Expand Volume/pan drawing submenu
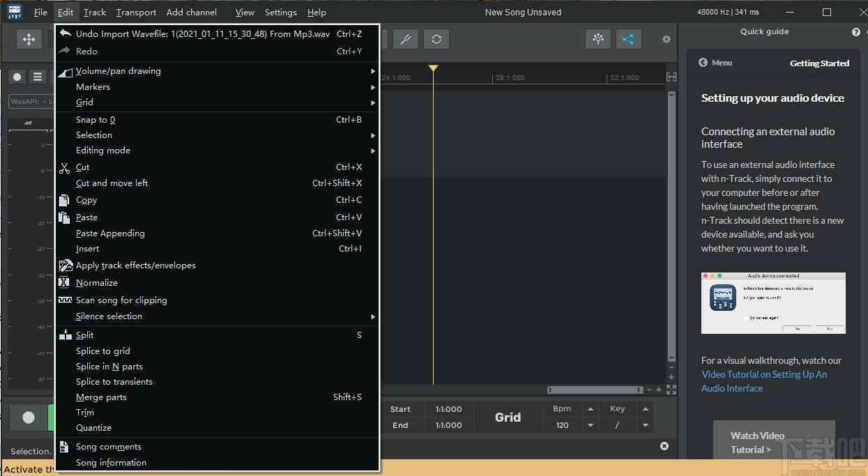Screen dimensions: 868x476 coord(373,71)
